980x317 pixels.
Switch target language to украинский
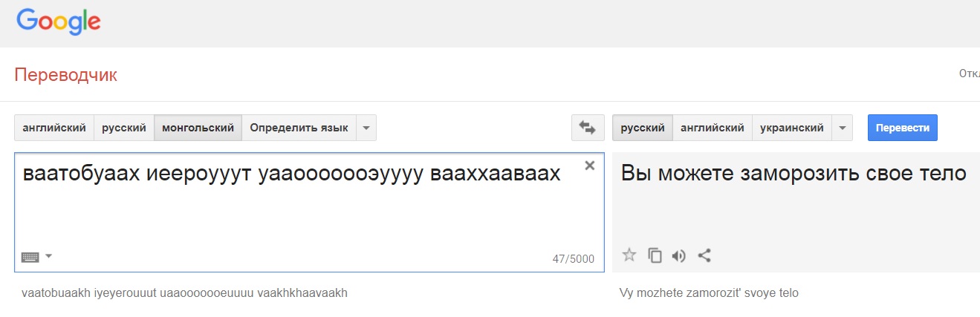pyautogui.click(x=792, y=128)
